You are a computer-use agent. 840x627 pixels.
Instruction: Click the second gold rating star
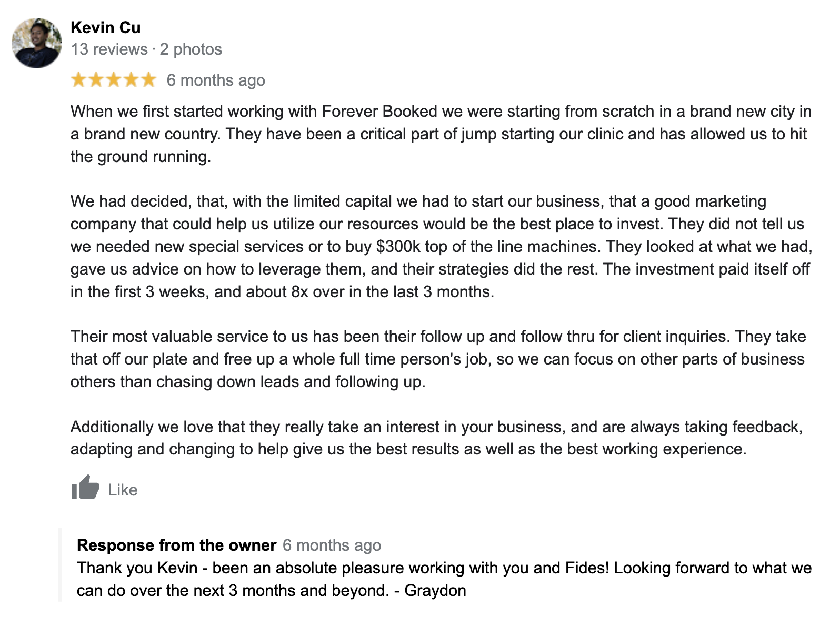96,80
